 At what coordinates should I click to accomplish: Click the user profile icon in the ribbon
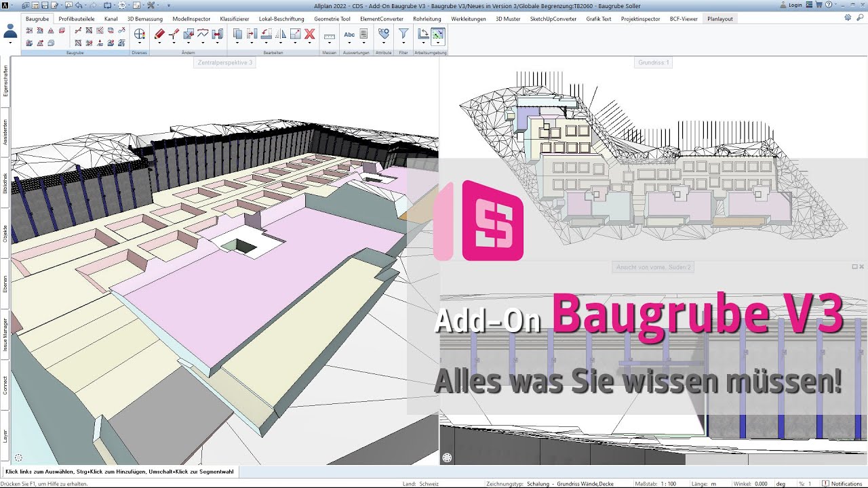pos(11,31)
